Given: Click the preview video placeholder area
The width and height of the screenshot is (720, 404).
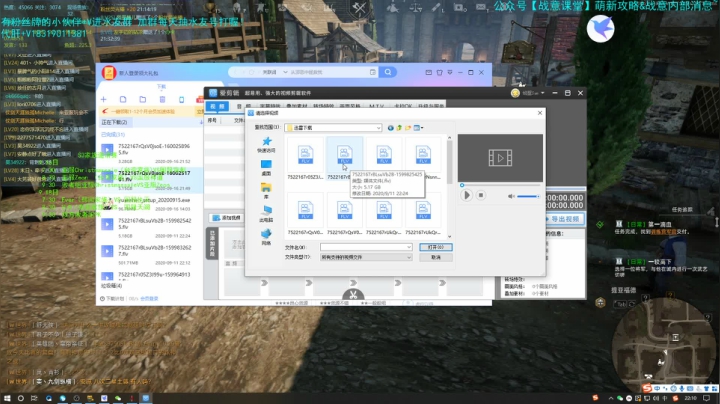Looking at the screenshot, I should pyautogui.click(x=500, y=158).
